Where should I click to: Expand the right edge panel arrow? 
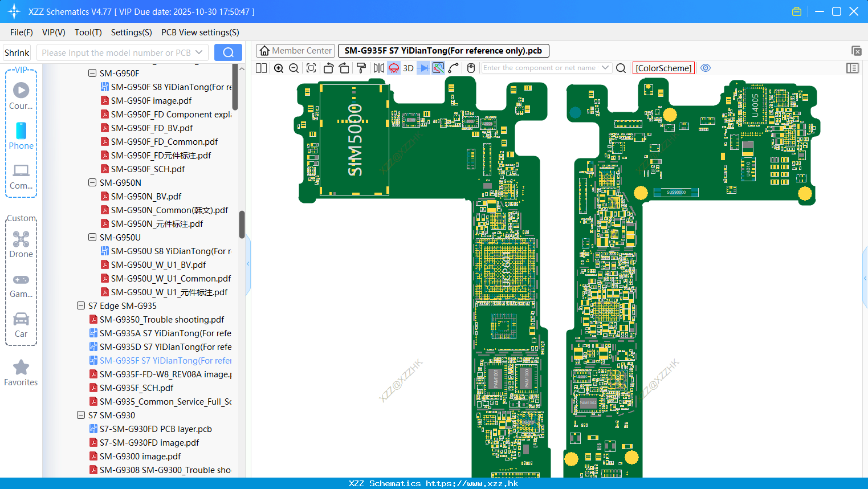coord(865,278)
